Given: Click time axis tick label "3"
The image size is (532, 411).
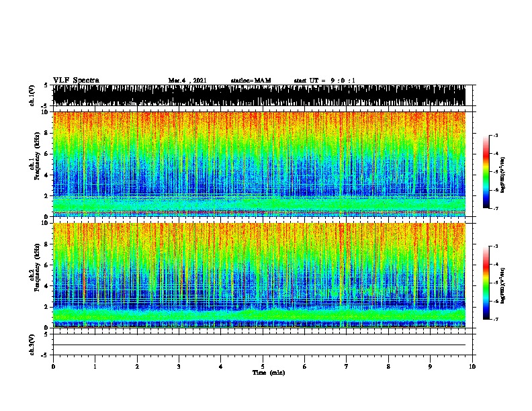Looking at the screenshot, I should point(179,367).
